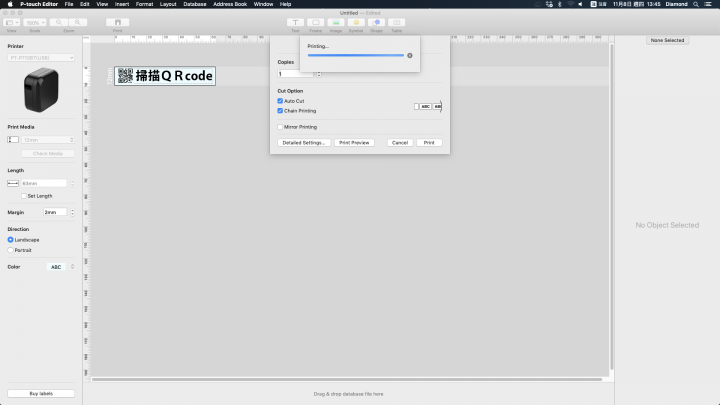720x405 pixels.
Task: Click the label length icon
Action: coord(13,183)
